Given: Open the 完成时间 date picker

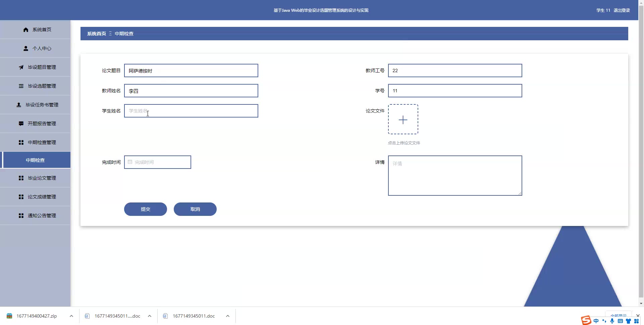Looking at the screenshot, I should [158, 162].
